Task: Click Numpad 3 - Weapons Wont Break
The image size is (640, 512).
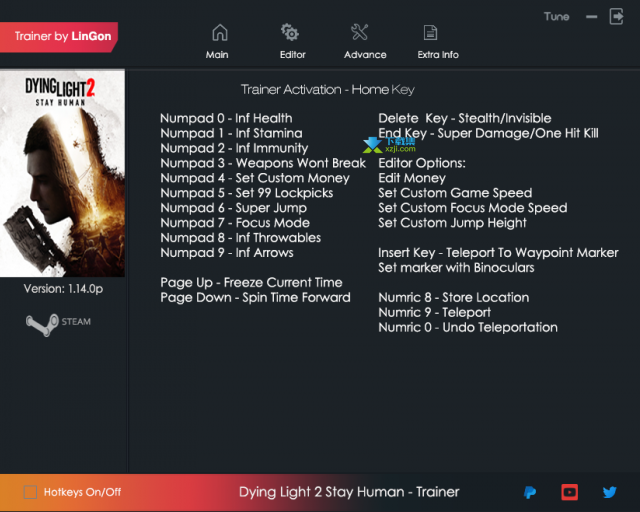Action: [263, 163]
